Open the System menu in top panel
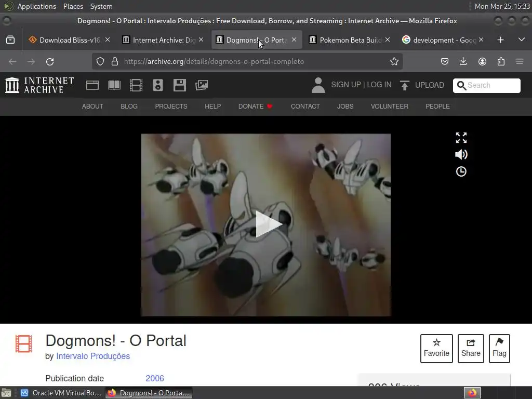 pos(101,6)
